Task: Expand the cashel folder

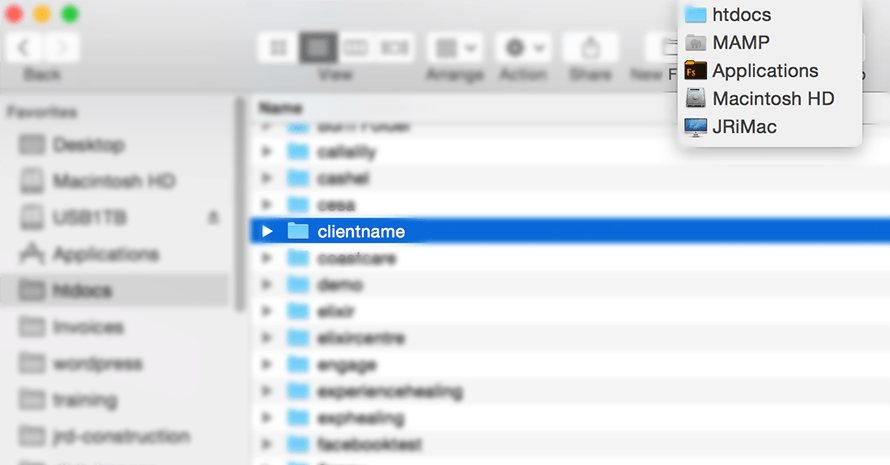Action: [x=266, y=178]
